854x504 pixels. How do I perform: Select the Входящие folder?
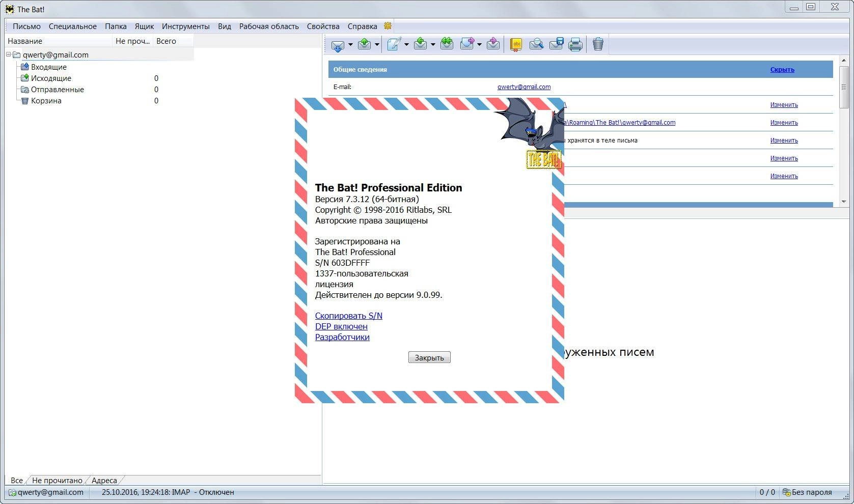[48, 67]
